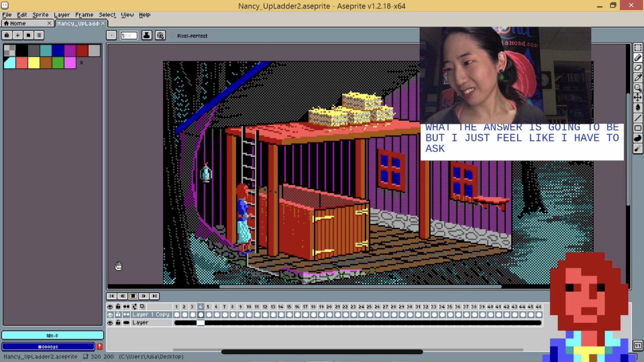Lock the bottom Layer row
The width and height of the screenshot is (644, 362).
118,323
